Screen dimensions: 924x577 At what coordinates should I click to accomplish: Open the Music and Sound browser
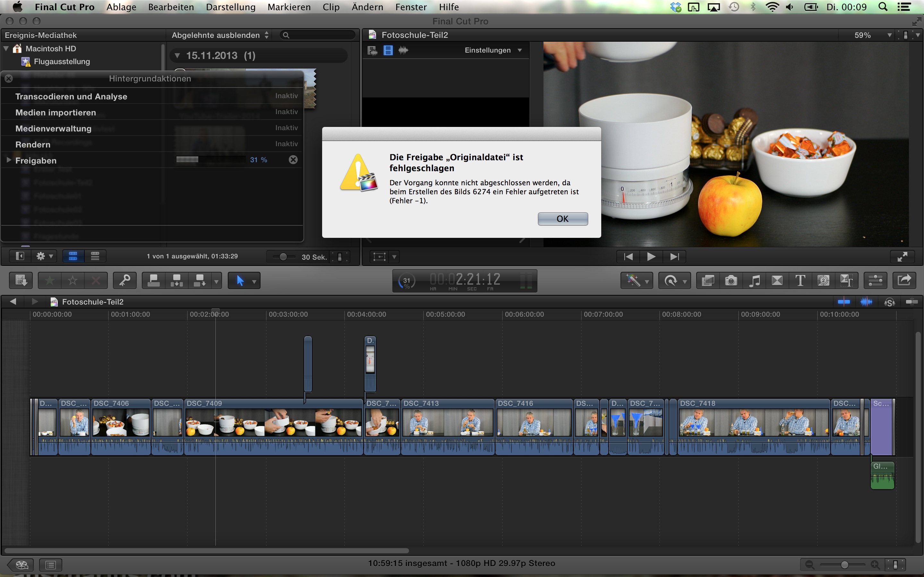[x=754, y=281]
